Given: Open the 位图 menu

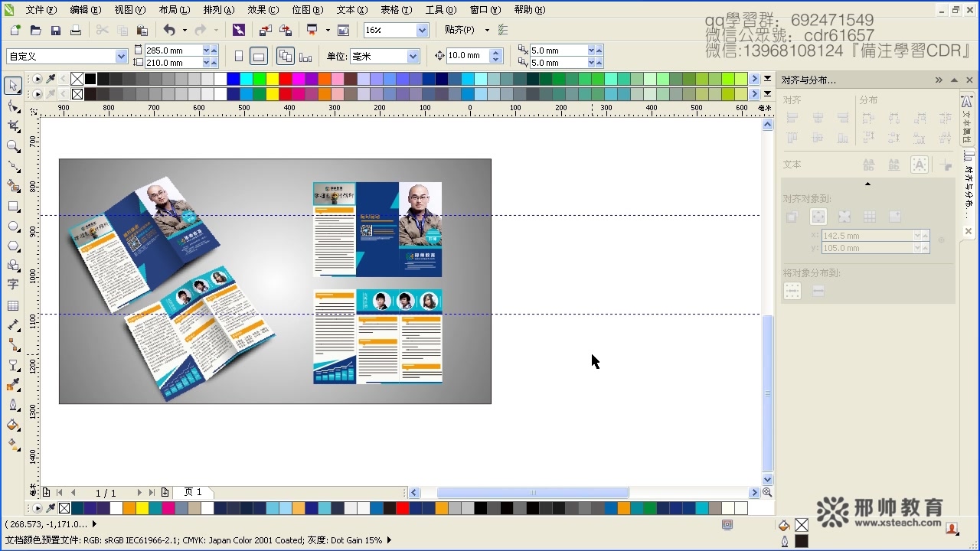Looking at the screenshot, I should [307, 10].
